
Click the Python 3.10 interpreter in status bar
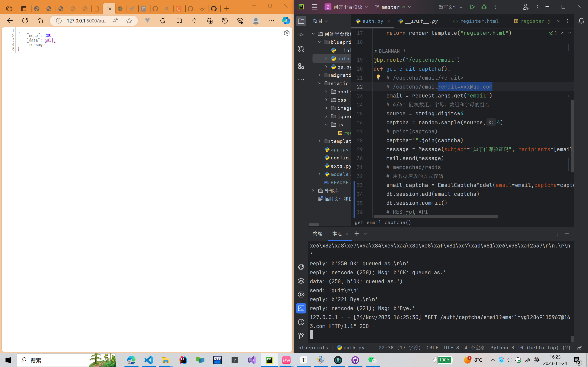coord(530,348)
